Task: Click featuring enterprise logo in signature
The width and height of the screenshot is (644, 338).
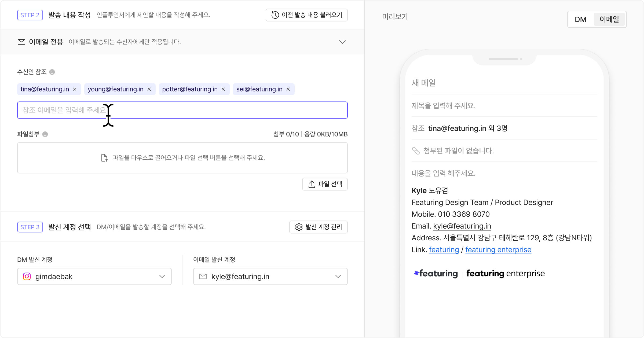Action: pos(506,273)
